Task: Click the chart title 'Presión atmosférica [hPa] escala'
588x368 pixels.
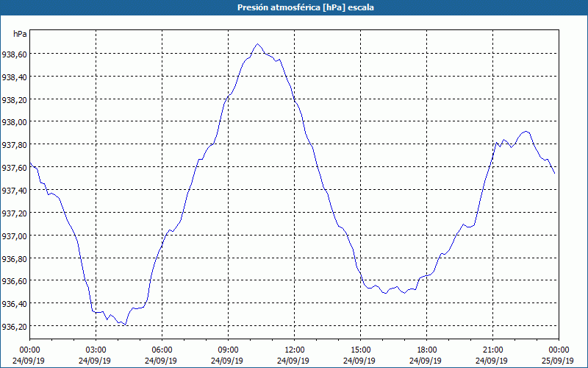Action: click(306, 7)
